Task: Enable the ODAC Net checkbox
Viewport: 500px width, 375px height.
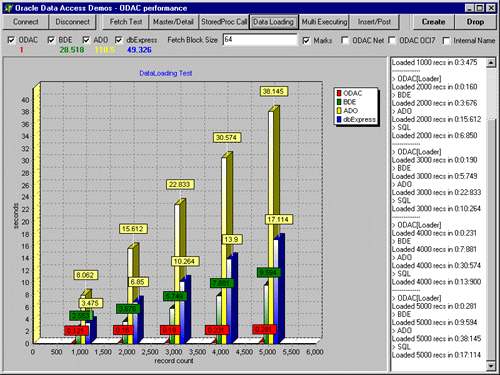Action: pyautogui.click(x=345, y=41)
